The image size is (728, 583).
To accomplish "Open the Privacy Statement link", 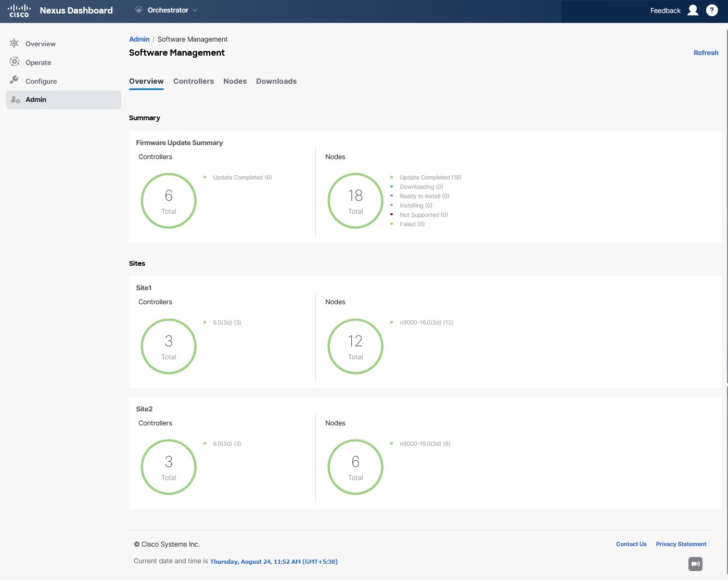I will tap(681, 544).
